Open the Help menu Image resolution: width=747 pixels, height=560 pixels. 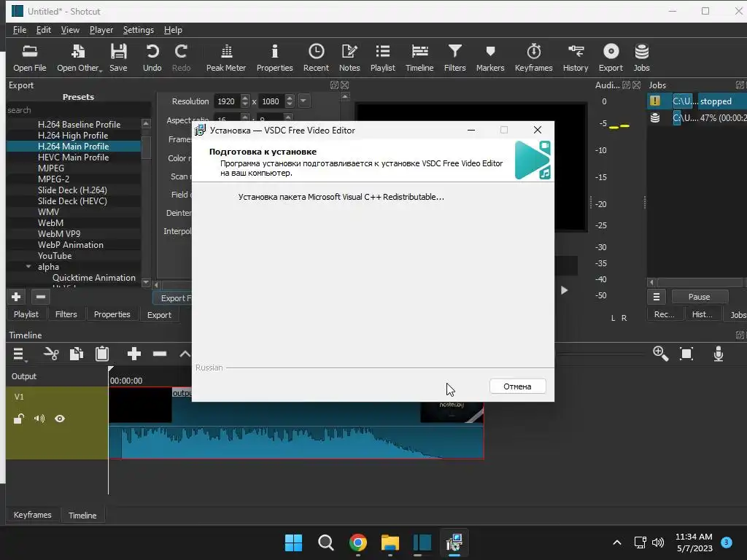173,30
